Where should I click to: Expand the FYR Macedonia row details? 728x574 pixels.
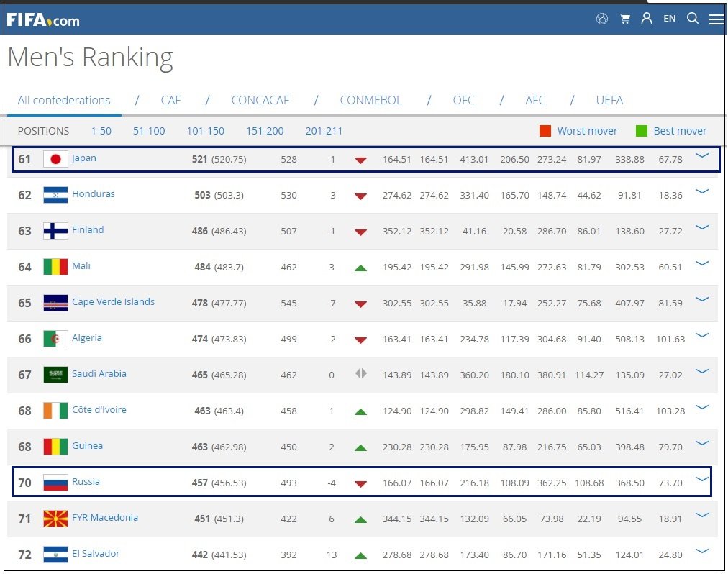702,515
